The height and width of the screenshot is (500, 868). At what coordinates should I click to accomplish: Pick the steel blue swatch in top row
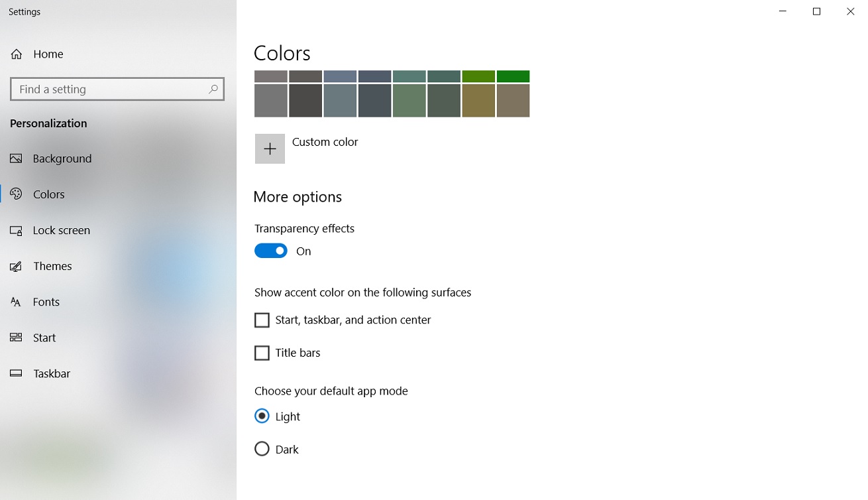(x=340, y=76)
